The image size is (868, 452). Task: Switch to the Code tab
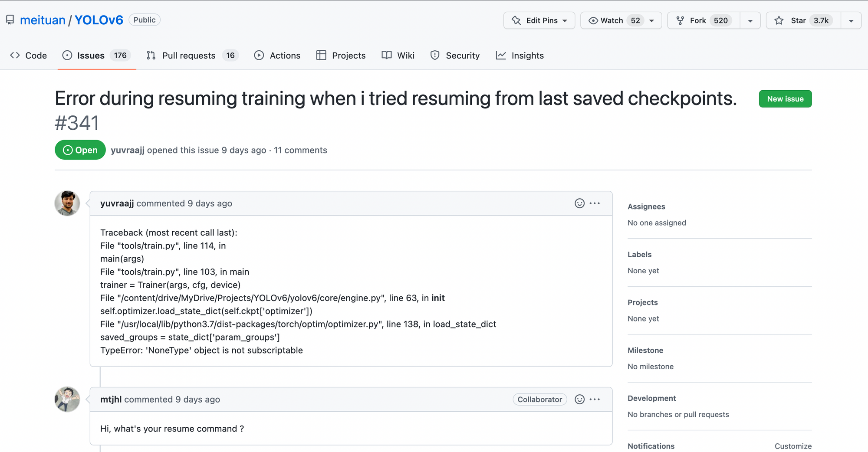pos(28,56)
